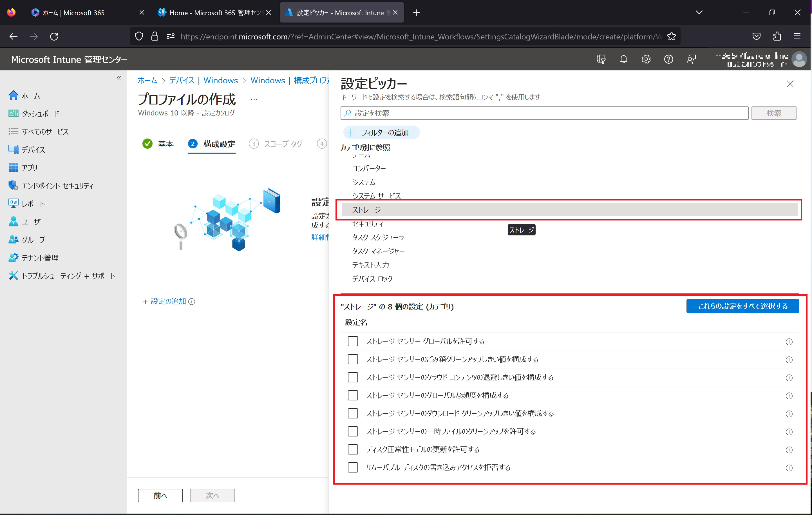Check ディスク正常性モデルの更新を許可する
Viewport: 812px width, 515px height.
pos(353,449)
